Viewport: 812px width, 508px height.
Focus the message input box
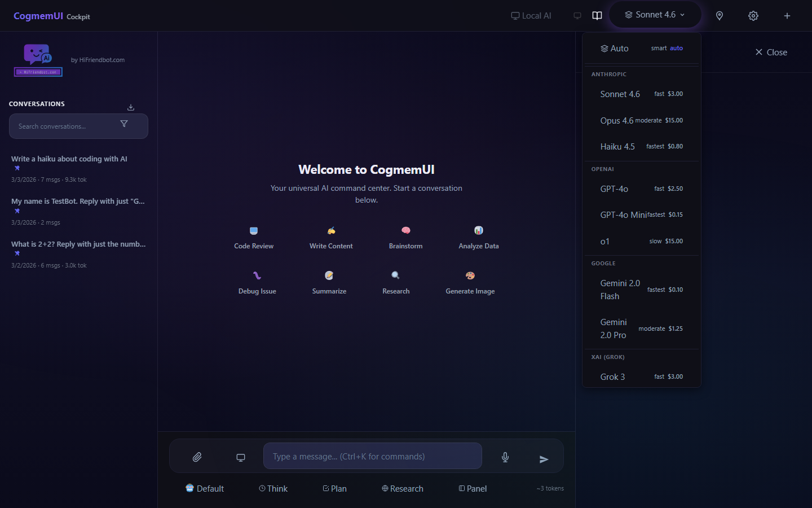pos(373,456)
